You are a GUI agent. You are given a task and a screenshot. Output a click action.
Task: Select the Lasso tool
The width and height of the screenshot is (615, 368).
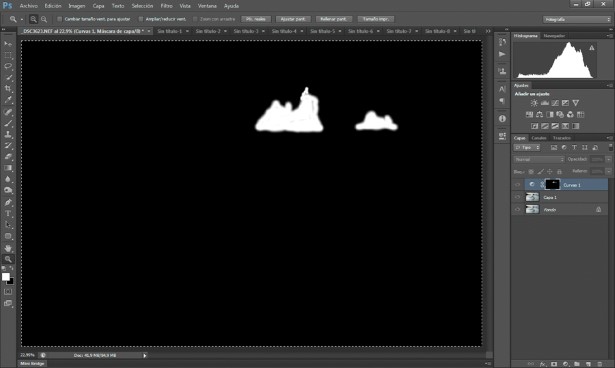8,66
